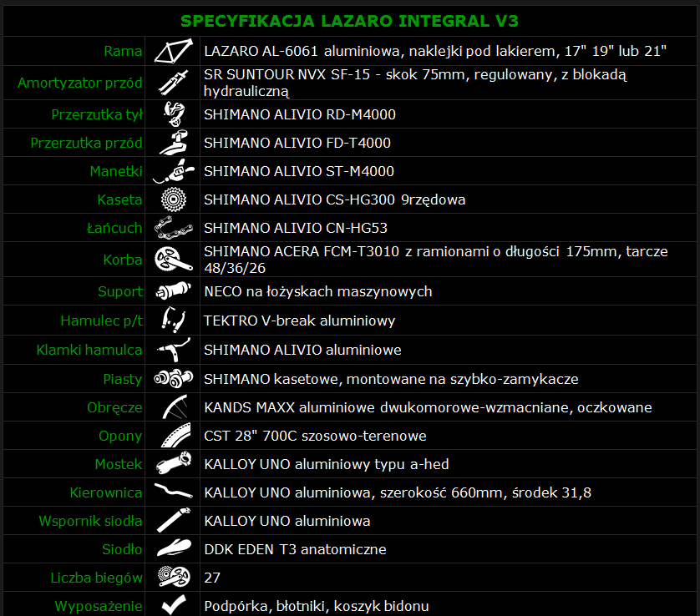Click the bike frame icon next to Rama
Viewport: 700px width, 616px height.
[173, 51]
